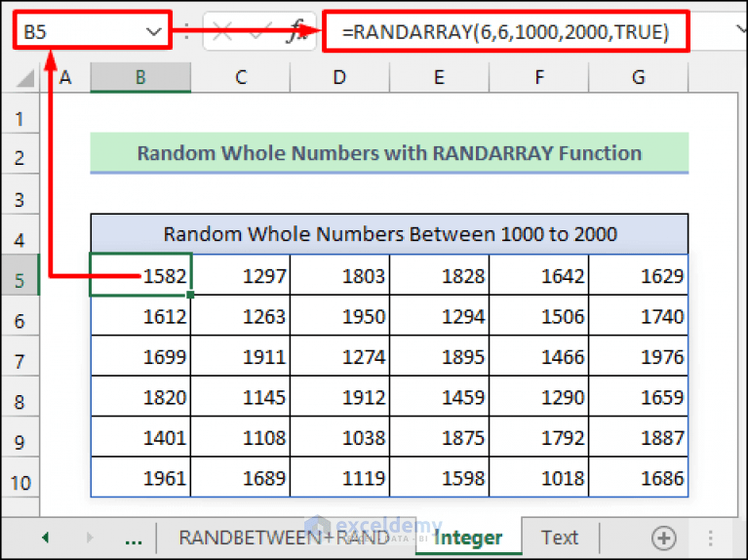748x560 pixels.
Task: Select cell containing 1018
Action: pyautogui.click(x=539, y=477)
